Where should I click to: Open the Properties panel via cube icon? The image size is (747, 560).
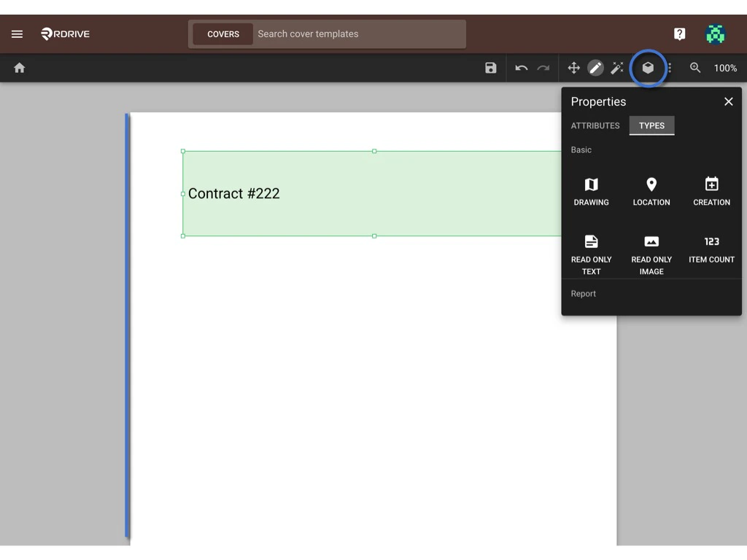[648, 68]
